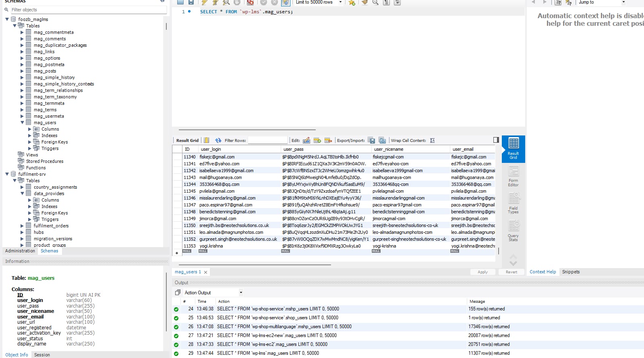The width and height of the screenshot is (644, 358).
Task: Click the open SQL script file icon
Action: tap(180, 2)
